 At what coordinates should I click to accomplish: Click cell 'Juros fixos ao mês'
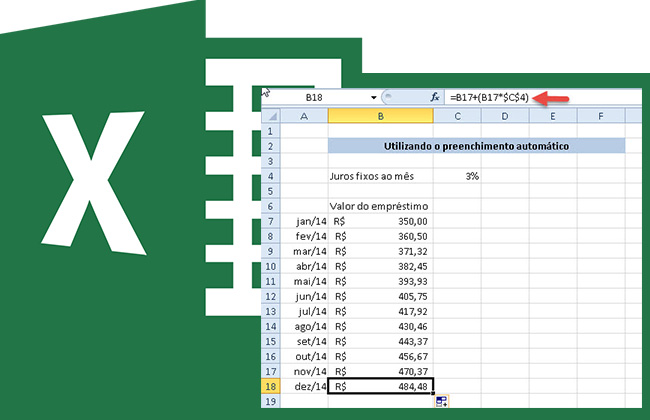click(381, 176)
